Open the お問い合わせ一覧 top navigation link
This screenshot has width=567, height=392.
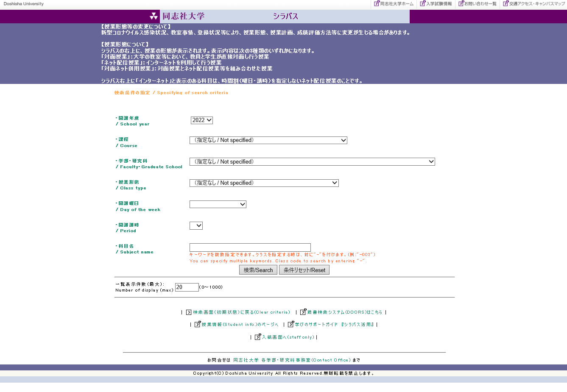pos(480,4)
